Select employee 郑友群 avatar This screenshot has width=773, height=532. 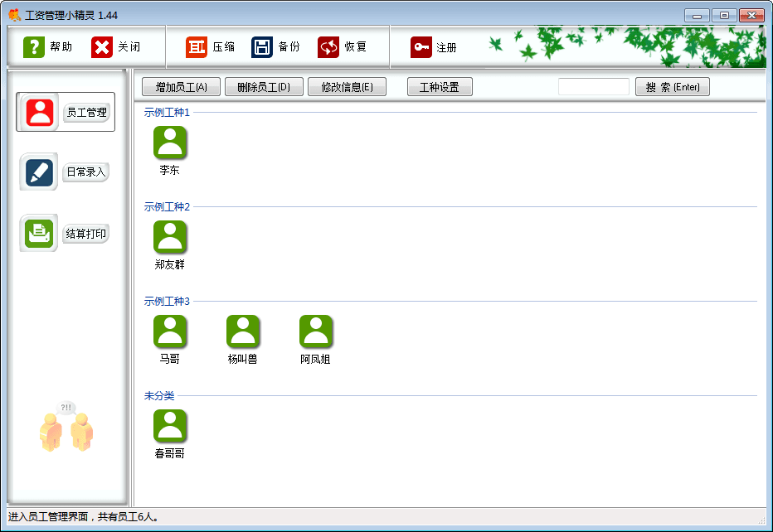[170, 237]
